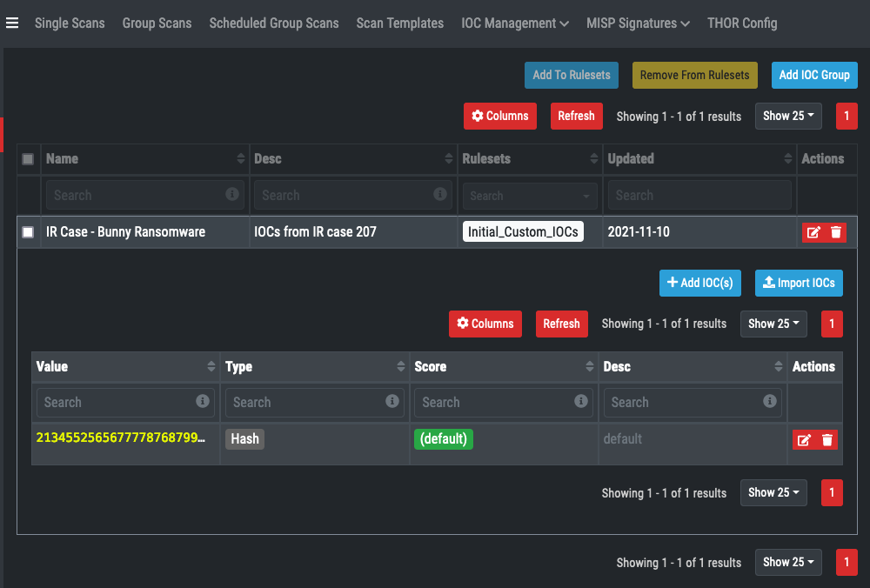Screen dimensions: 870x588
Task: Delete the Hash IOC entry
Action: coord(826,440)
